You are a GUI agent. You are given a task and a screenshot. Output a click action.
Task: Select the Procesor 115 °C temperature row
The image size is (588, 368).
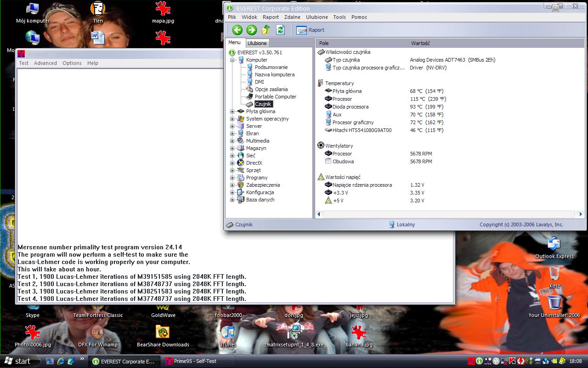click(450, 99)
